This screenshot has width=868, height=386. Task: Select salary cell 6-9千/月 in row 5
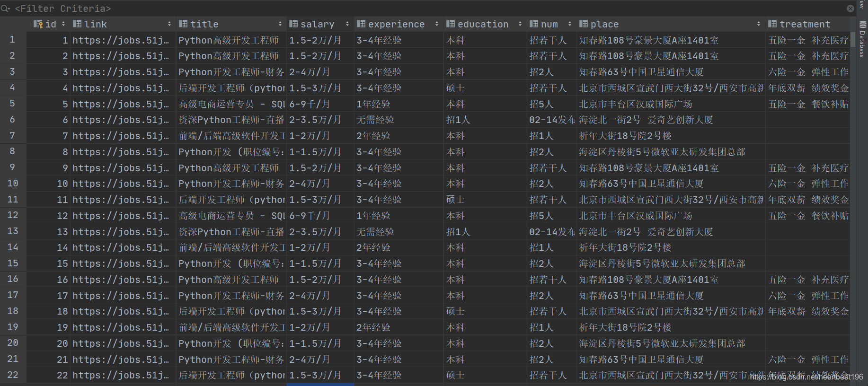[x=320, y=104]
